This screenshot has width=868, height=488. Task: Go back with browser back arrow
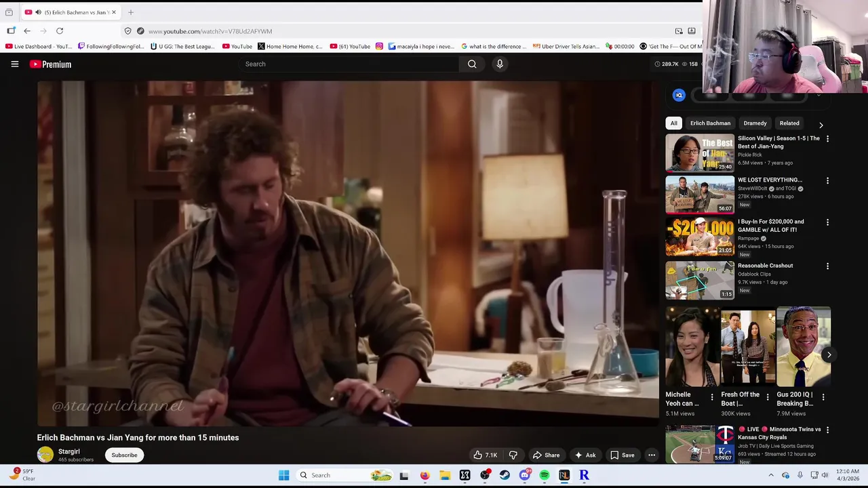click(27, 31)
